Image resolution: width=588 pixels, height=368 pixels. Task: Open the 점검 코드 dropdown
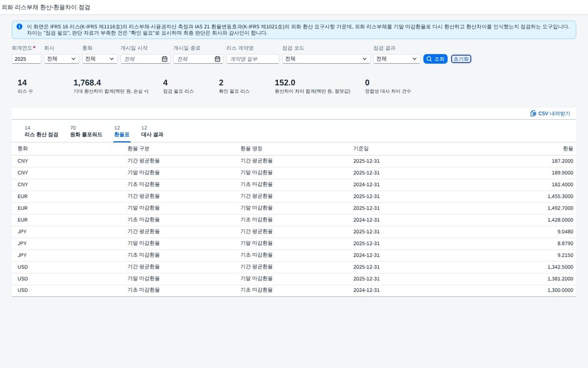click(x=326, y=59)
